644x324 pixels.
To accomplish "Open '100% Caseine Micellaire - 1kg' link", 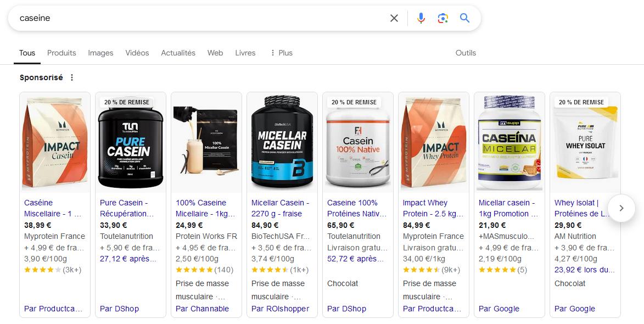I will 205,208.
